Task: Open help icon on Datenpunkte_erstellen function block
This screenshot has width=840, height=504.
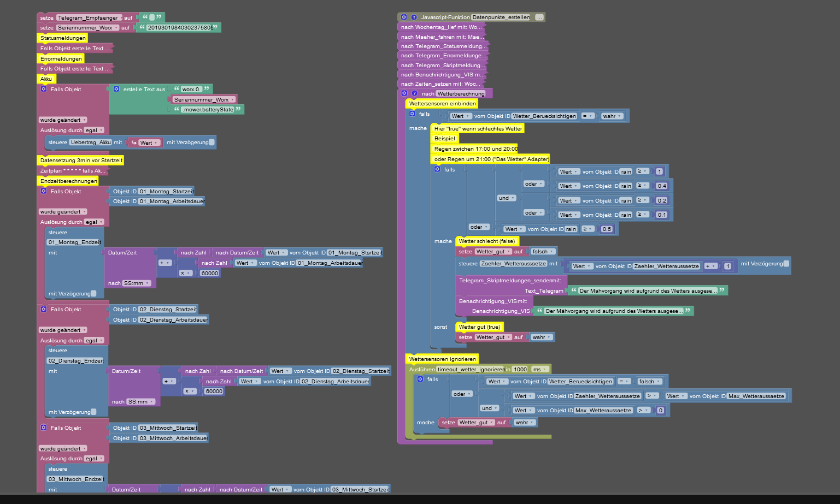Action: tap(414, 17)
